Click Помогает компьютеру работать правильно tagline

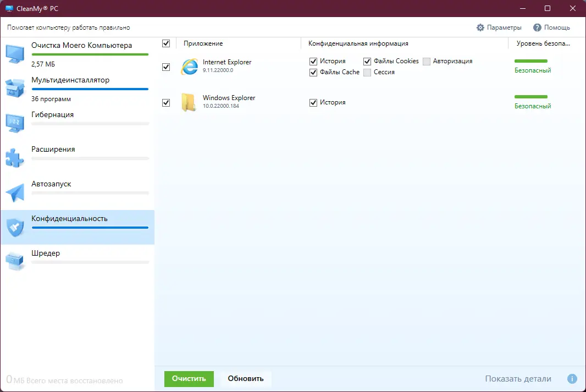(x=68, y=27)
